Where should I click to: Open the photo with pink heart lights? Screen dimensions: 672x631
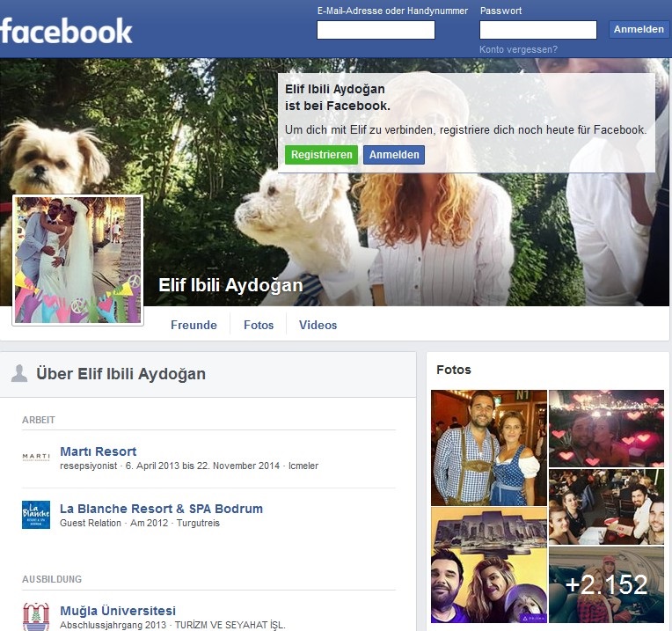click(x=606, y=429)
